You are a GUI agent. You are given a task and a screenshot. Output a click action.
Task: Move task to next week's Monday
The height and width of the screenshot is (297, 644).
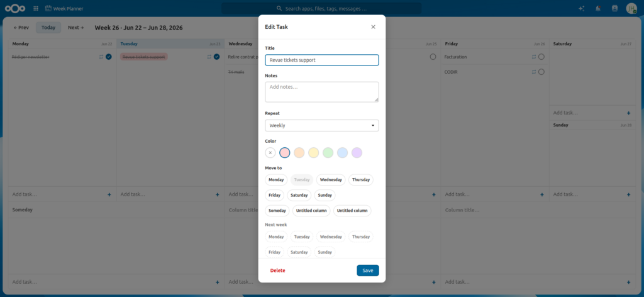point(276,237)
